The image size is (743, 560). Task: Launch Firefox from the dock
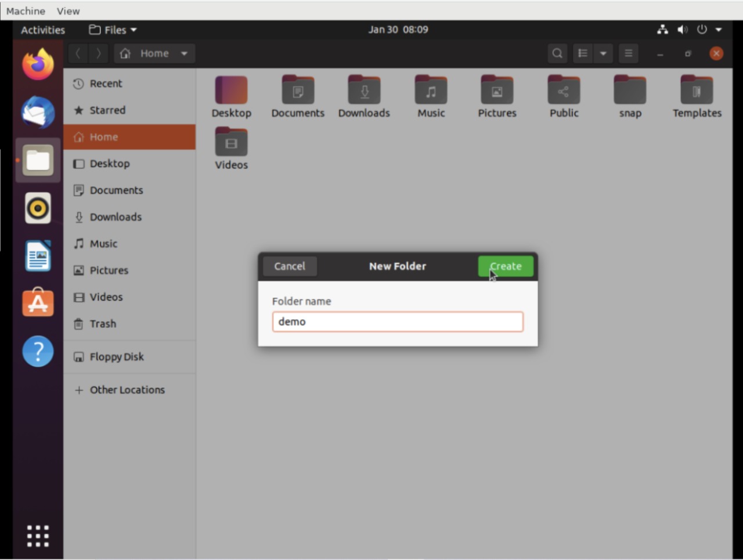[x=37, y=64]
